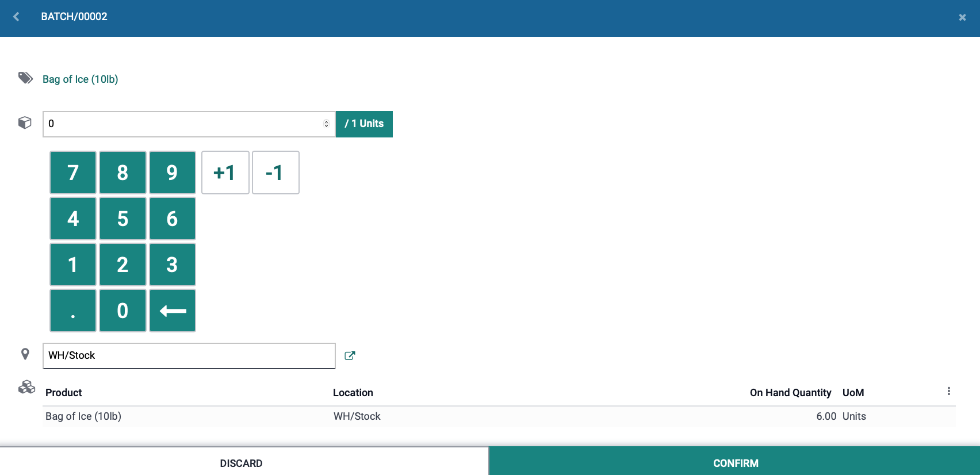Tap the decimal point key
The height and width of the screenshot is (475, 980).
(73, 311)
